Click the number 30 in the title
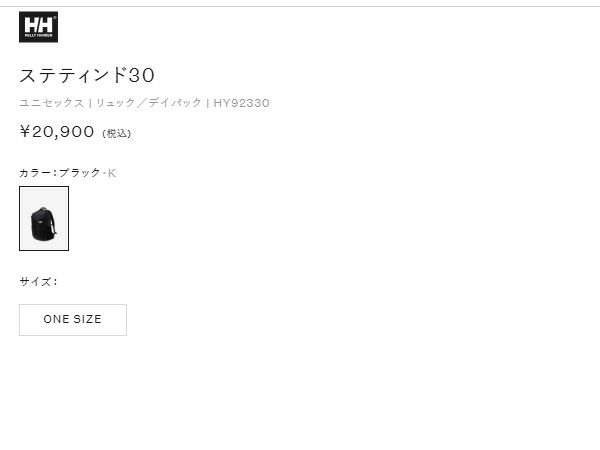This screenshot has height=450, width=600. [x=143, y=75]
